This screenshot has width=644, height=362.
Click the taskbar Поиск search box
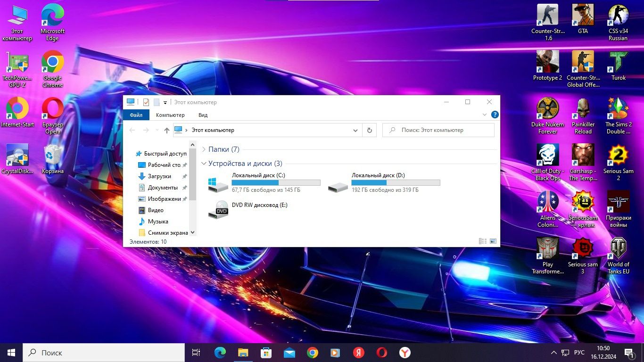click(x=104, y=353)
